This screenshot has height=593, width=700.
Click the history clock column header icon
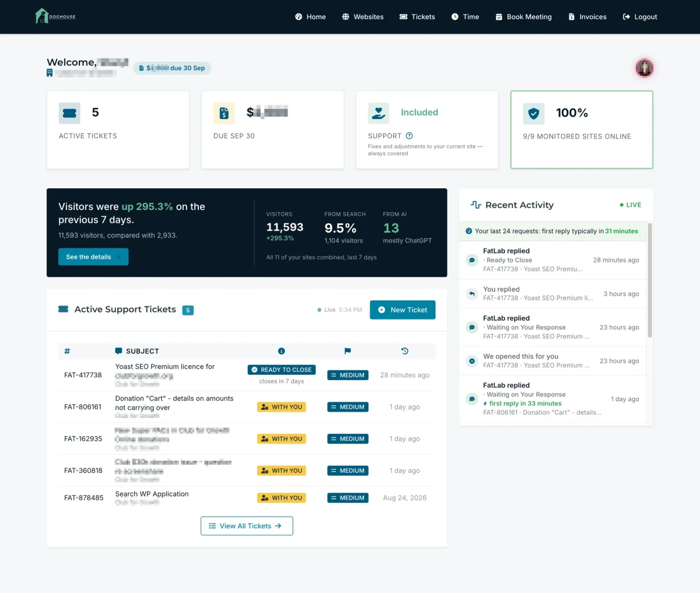tap(405, 351)
